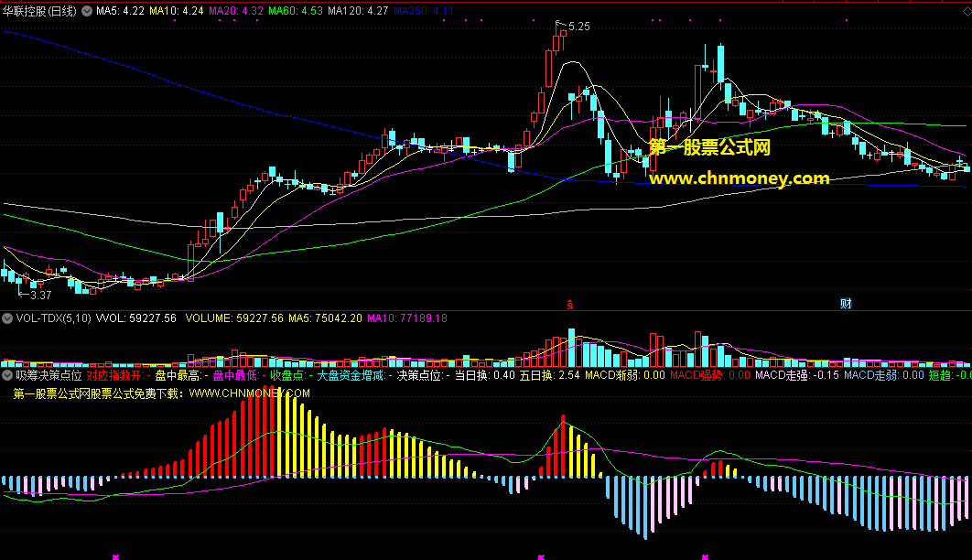Viewport: 972px width, 560px height.
Task: Click the MACD走弱: 0.00 value
Action: pos(884,375)
